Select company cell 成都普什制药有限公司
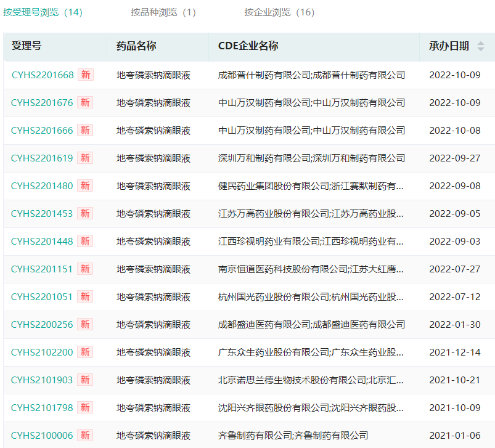Image resolution: width=495 pixels, height=448 pixels. pos(311,75)
